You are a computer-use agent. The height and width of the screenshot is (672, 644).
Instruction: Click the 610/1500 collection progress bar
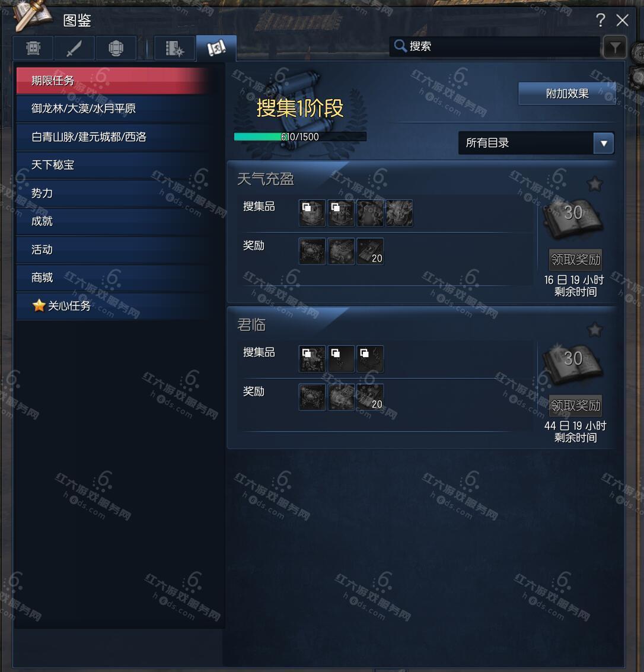pos(300,137)
